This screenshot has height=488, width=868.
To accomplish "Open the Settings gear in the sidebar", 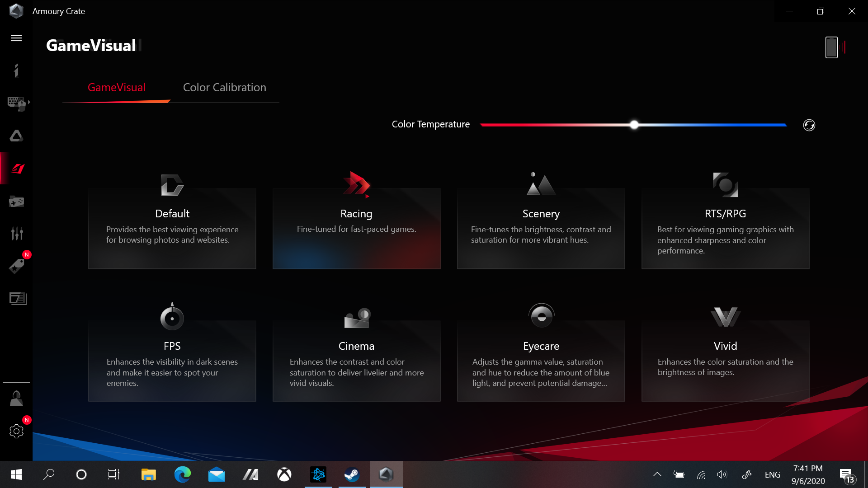I will click(16, 431).
